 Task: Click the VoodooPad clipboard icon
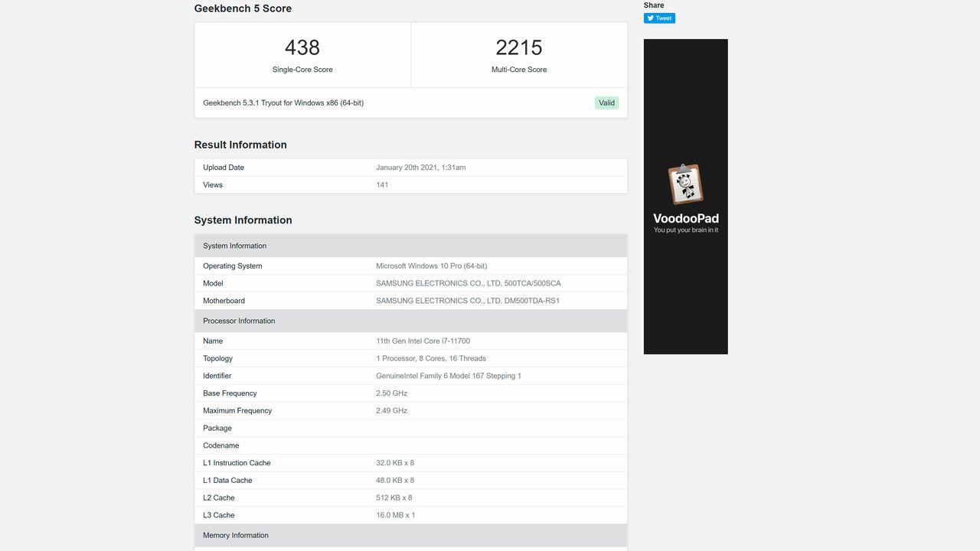[685, 184]
